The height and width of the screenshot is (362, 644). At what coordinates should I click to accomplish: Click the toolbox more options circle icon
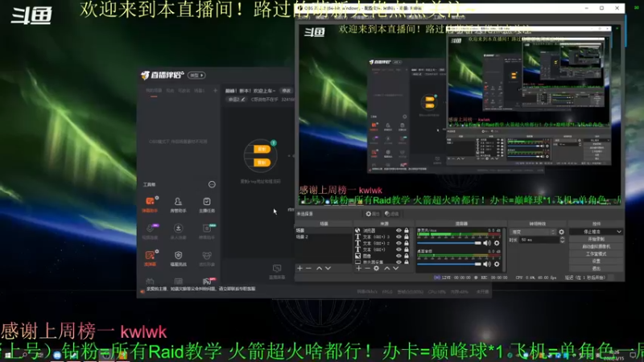[x=212, y=184]
